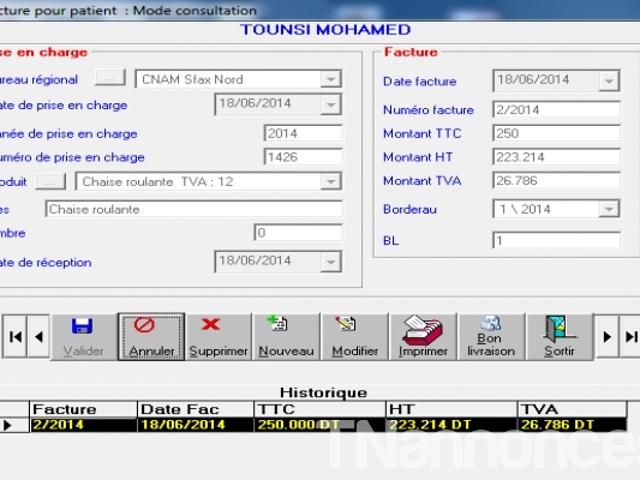Click the Annuler cancel button
Viewport: 640px width, 480px height.
tap(151, 337)
